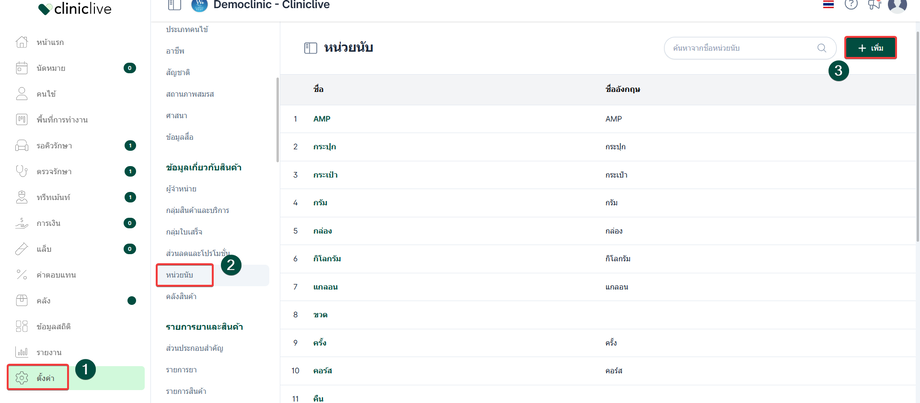Viewport: 920px width, 403px height.
Task: Click the compensation (ค่าตอบแทน) percent icon
Action: 22,275
